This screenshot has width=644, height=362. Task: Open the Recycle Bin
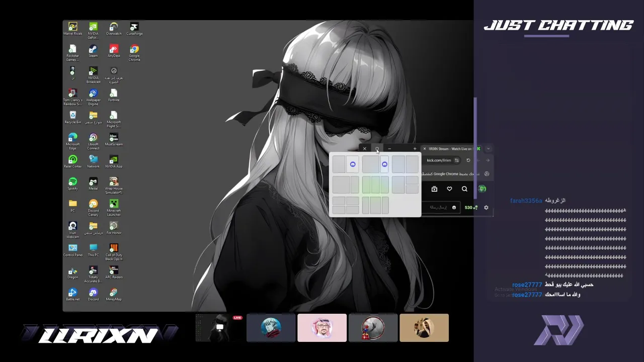72,118
